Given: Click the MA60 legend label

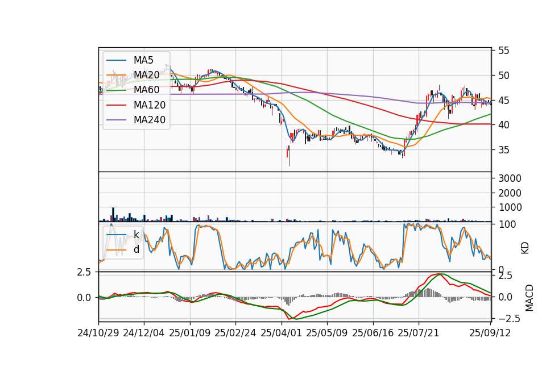Looking at the screenshot, I should 146,90.
